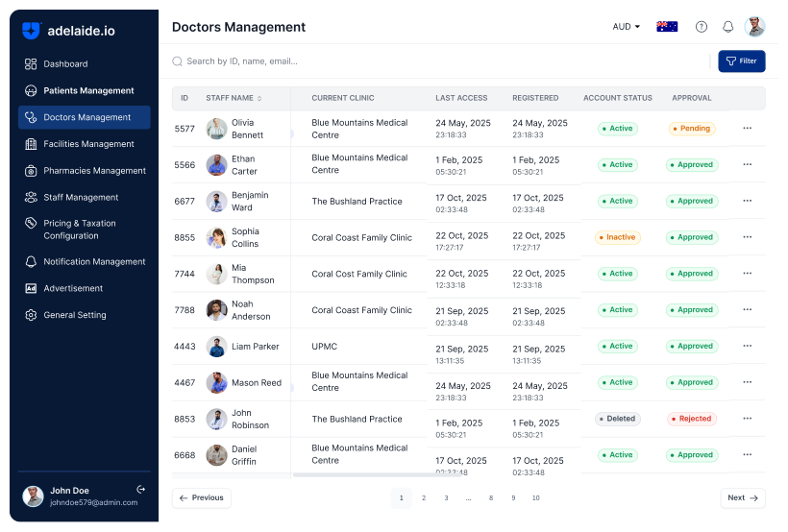Click the Australian flag icon
The image size is (788, 532).
click(x=667, y=27)
